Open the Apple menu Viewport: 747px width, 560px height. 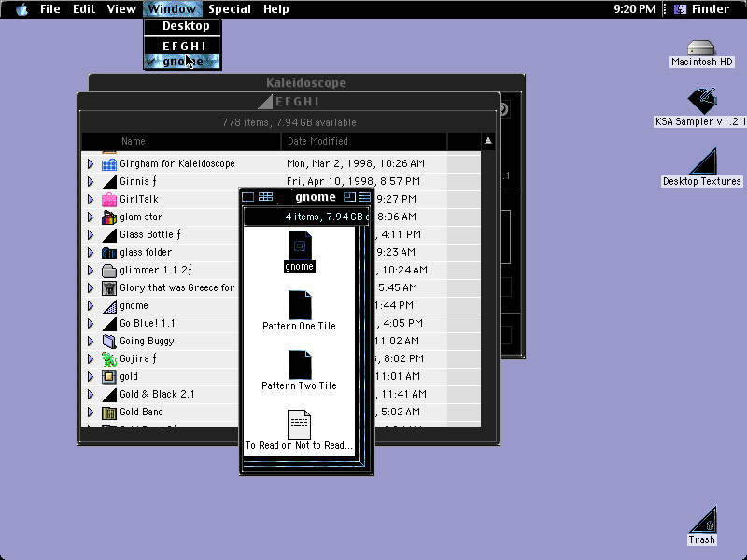(21, 9)
